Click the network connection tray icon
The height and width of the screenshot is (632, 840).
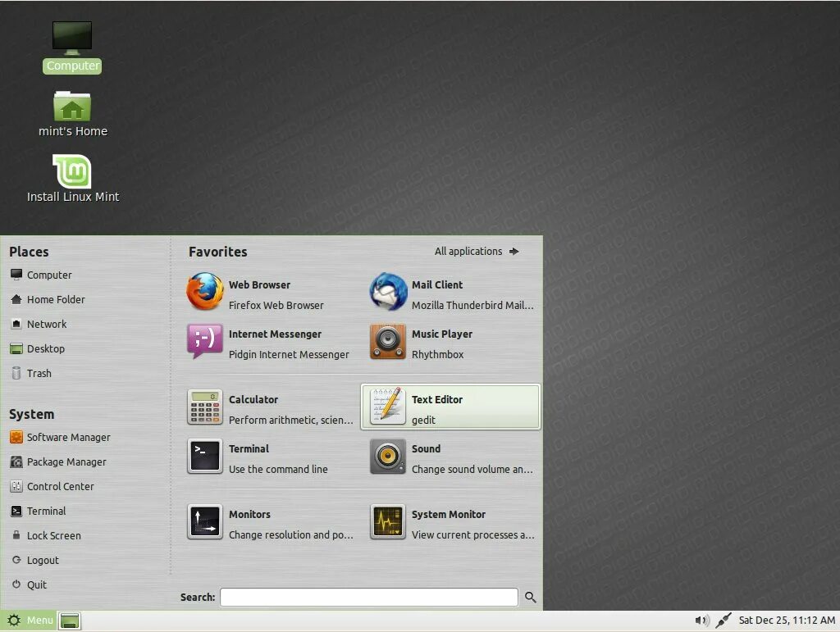724,621
